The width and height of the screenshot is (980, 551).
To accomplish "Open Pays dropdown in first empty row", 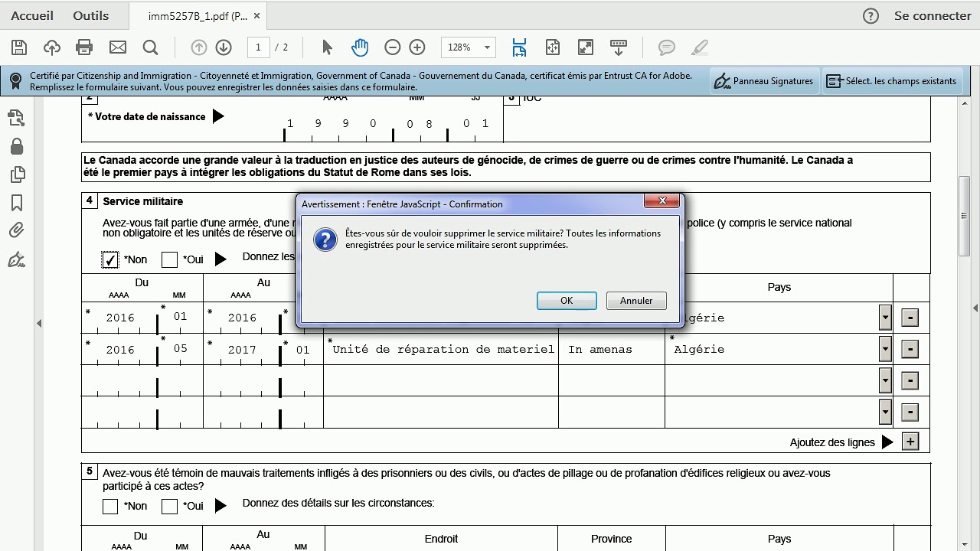I will 885,380.
